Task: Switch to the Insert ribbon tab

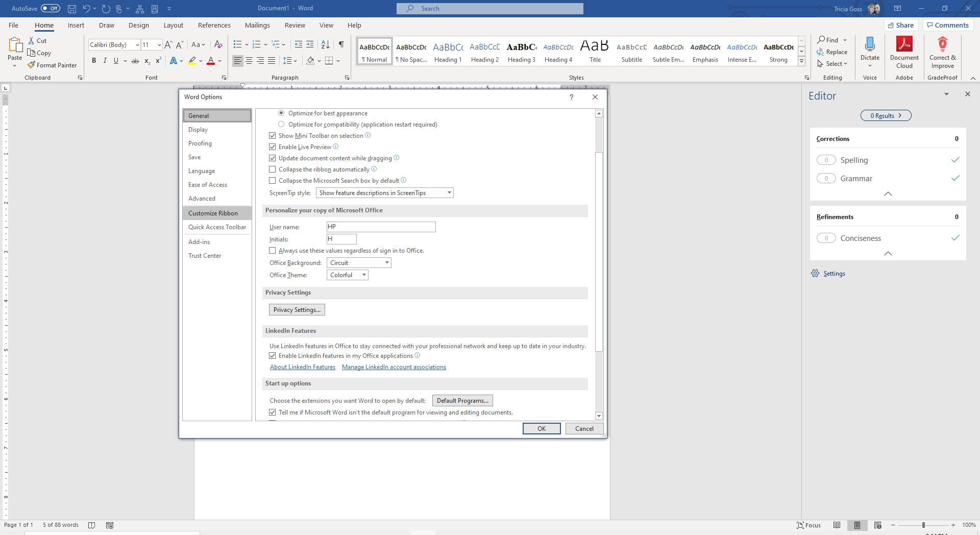Action: [x=76, y=26]
